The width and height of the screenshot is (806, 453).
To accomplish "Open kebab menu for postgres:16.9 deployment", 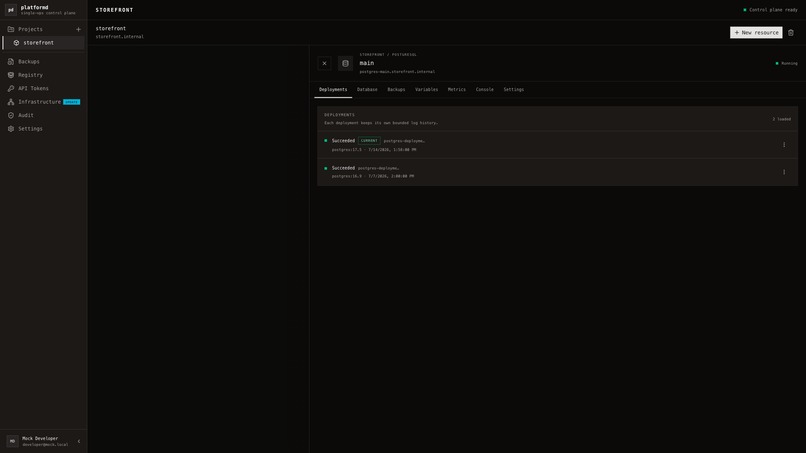I will pyautogui.click(x=784, y=172).
